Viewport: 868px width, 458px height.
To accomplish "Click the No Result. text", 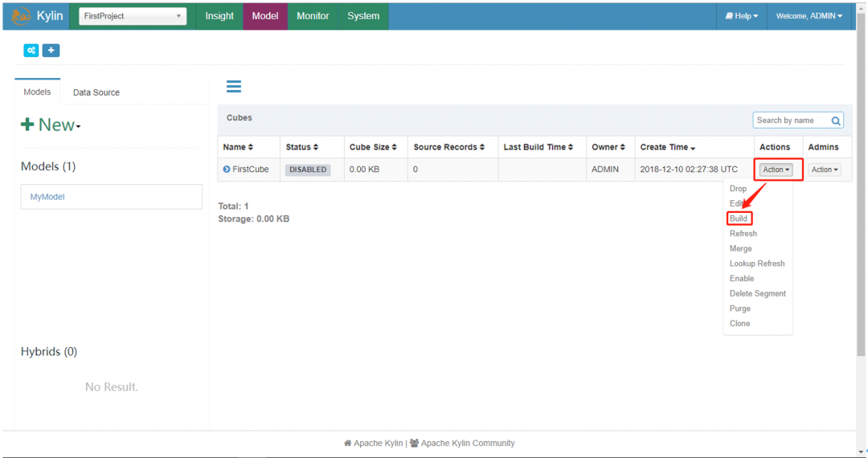I will 111,387.
